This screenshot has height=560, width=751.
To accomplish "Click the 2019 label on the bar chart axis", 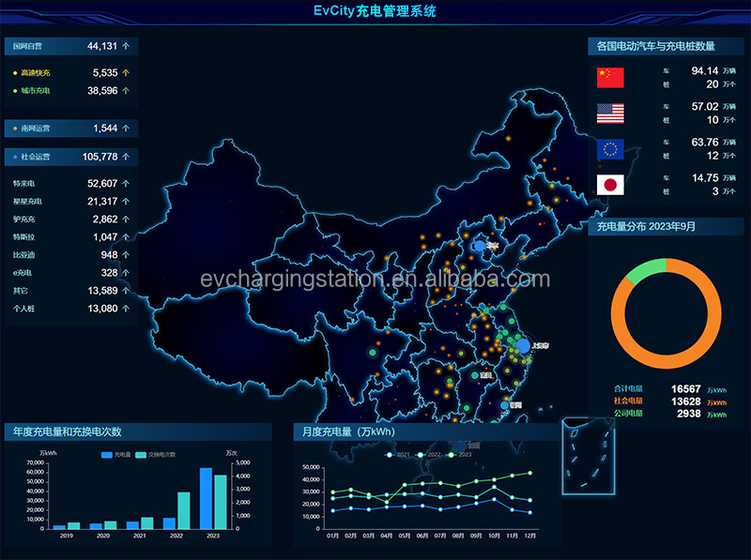I will tap(66, 536).
